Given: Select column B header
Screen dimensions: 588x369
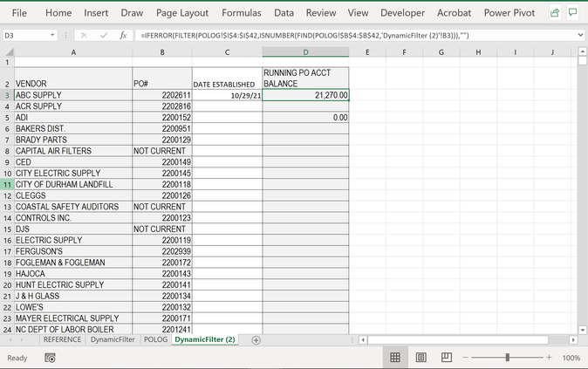Looking at the screenshot, I should 162,52.
